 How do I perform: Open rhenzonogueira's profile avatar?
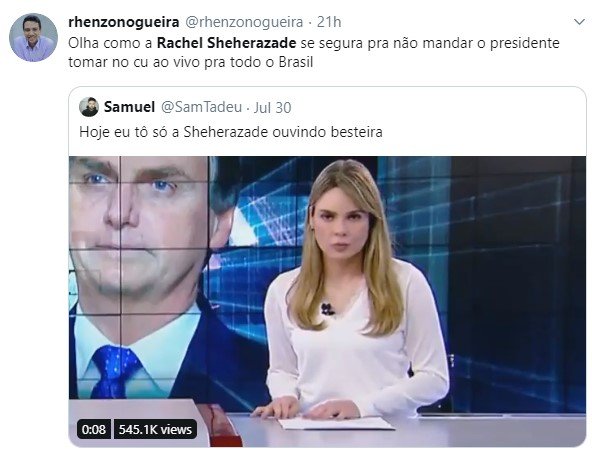(33, 37)
